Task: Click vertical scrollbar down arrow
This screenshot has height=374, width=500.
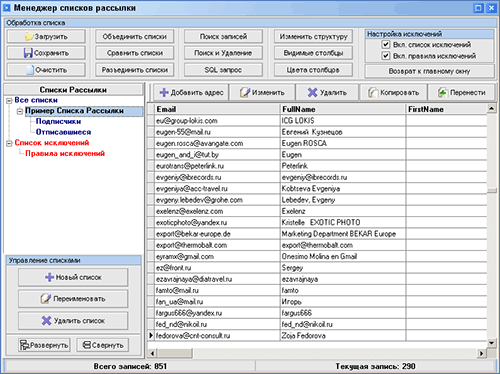Action: click(x=491, y=343)
